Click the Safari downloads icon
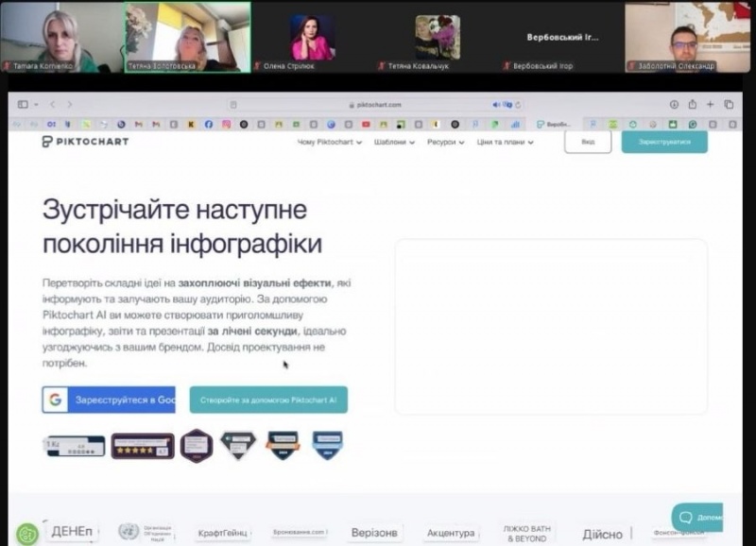 pos(674,105)
